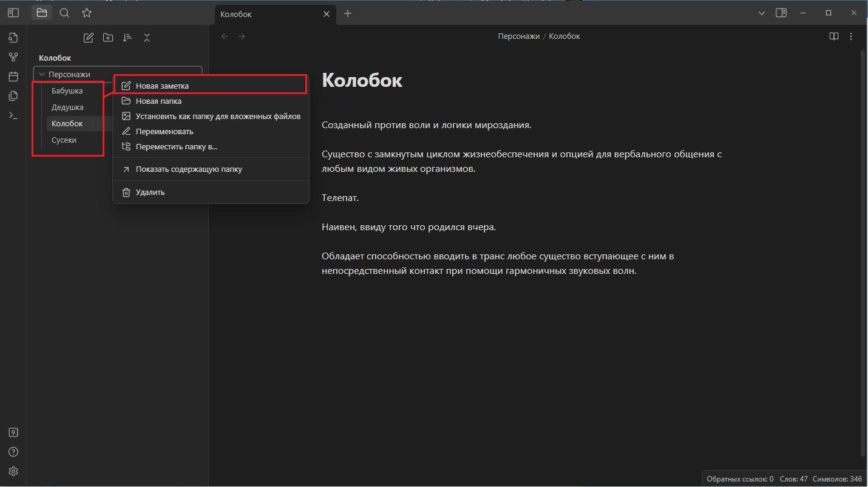Open the more options three-dot menu
Screen dimensions: 868x487
851,36
